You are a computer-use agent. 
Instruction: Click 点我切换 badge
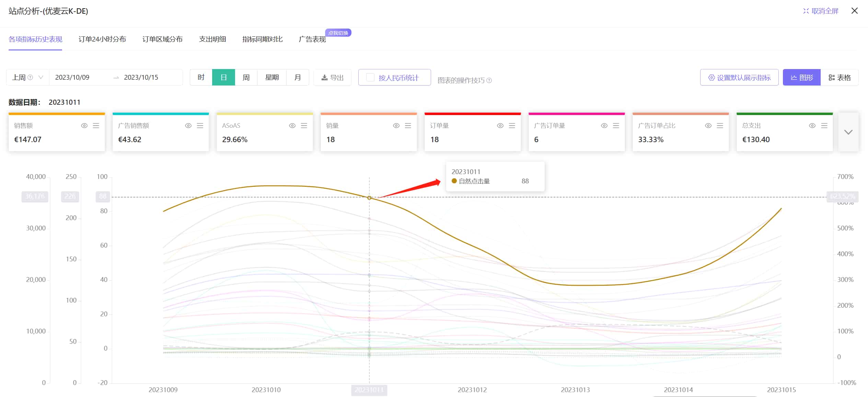[338, 33]
